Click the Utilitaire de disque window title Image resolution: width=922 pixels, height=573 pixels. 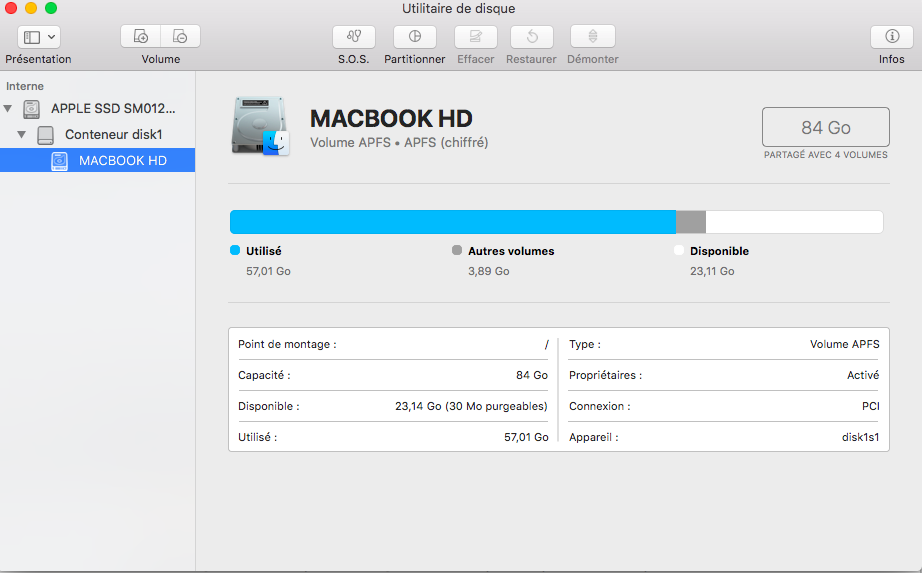click(459, 9)
